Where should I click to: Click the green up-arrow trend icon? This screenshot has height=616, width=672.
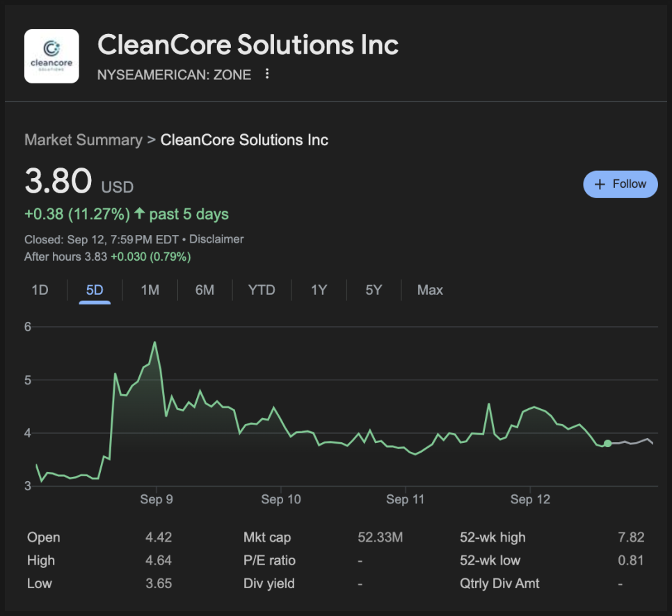click(139, 213)
